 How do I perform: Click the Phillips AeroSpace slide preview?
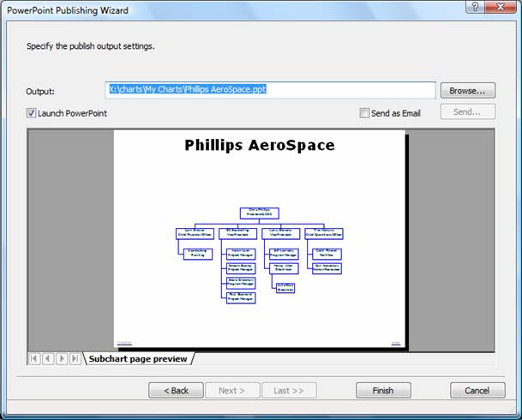coord(260,239)
